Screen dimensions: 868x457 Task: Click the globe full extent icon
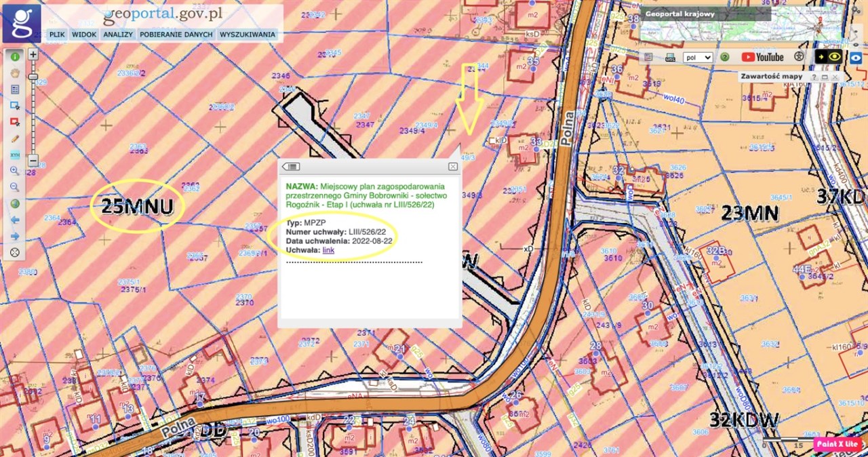point(14,203)
